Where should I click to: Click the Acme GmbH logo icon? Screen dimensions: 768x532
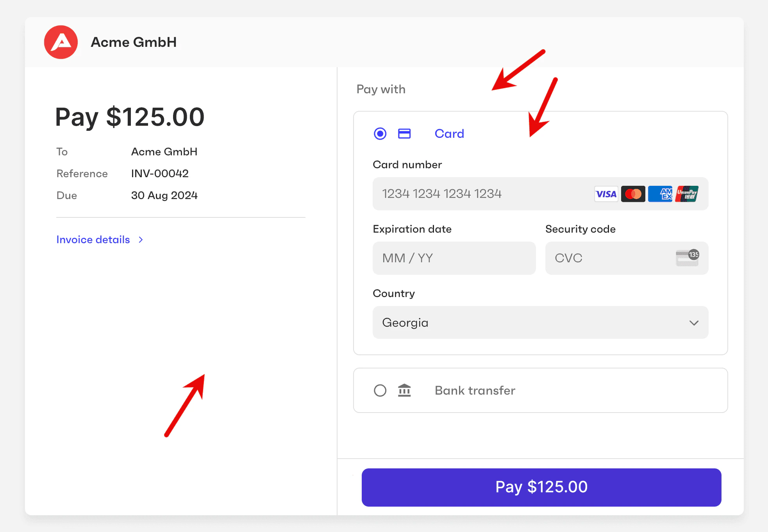coord(61,42)
